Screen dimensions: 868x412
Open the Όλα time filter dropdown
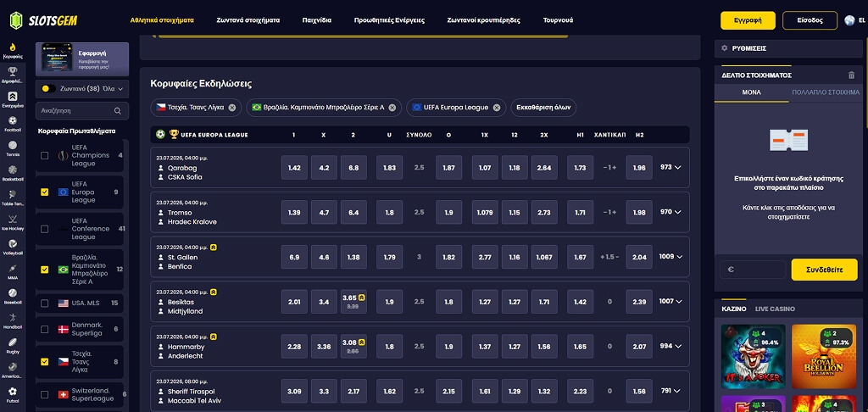[x=113, y=89]
